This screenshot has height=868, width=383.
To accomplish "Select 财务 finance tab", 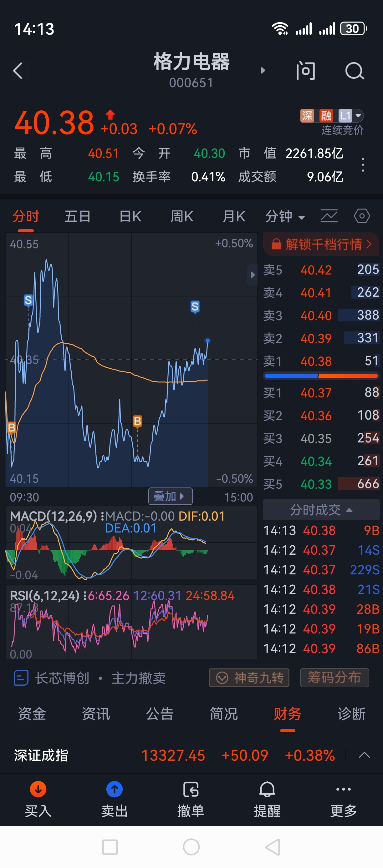I will (x=288, y=714).
